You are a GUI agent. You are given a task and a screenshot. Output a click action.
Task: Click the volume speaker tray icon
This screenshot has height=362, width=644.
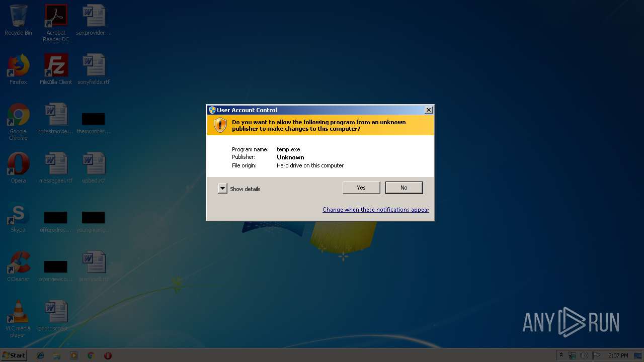[584, 355]
